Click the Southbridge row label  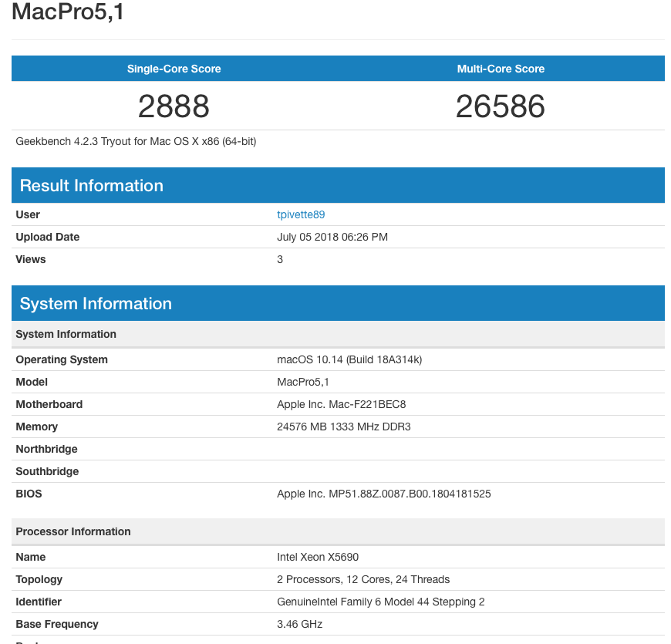tap(47, 471)
